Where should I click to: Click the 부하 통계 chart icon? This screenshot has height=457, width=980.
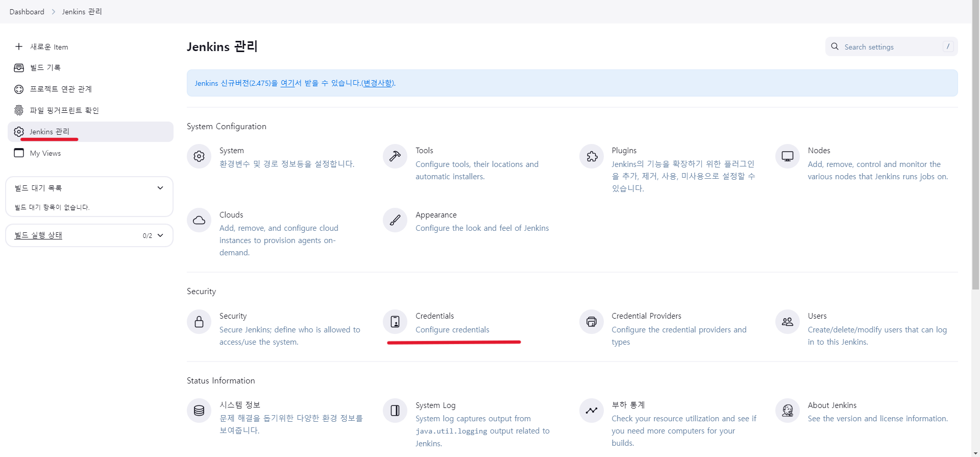pyautogui.click(x=592, y=411)
